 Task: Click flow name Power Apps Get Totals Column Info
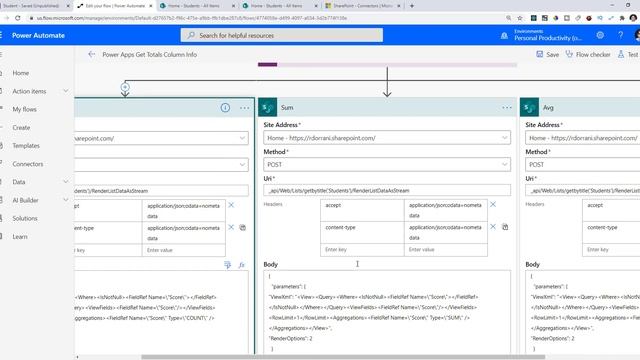149,54
